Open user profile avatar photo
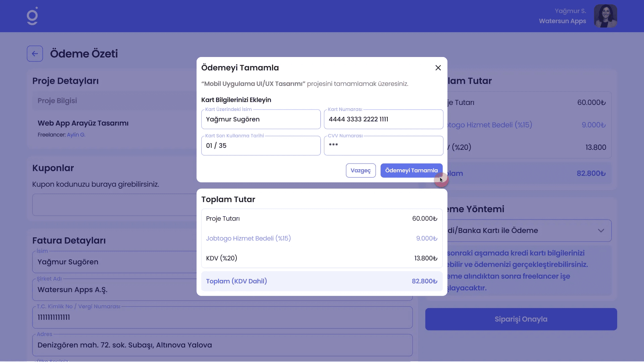644x362 pixels. [605, 16]
